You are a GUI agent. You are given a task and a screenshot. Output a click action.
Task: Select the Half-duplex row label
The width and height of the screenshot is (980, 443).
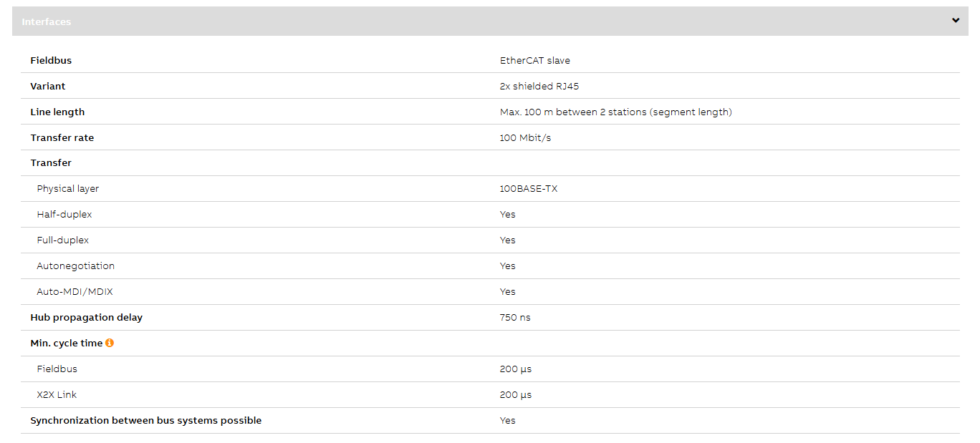[x=64, y=214]
